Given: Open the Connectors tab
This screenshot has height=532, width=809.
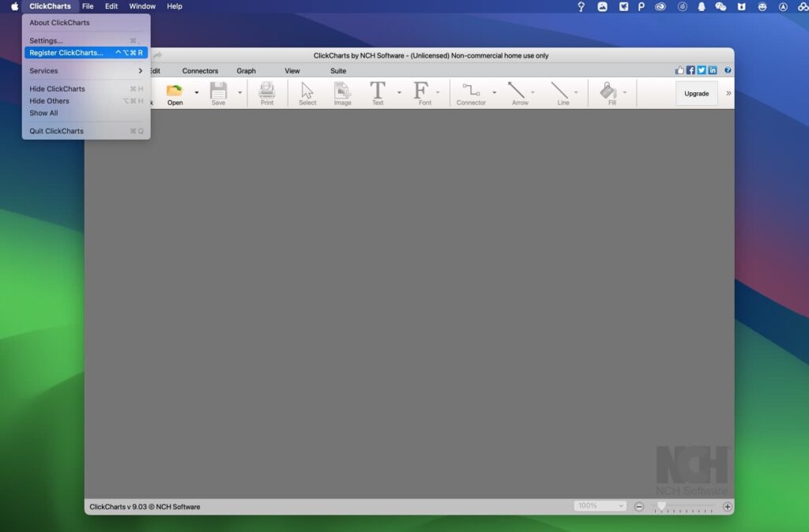Looking at the screenshot, I should [x=200, y=71].
